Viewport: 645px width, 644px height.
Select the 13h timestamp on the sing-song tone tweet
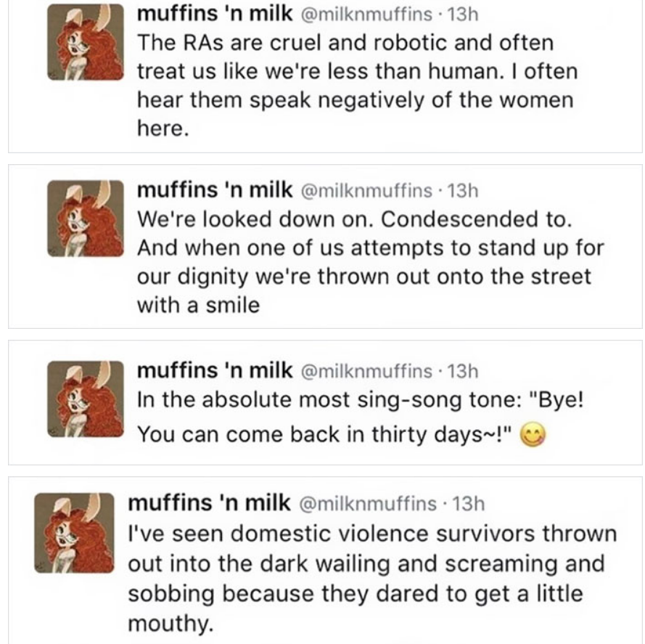pos(464,371)
